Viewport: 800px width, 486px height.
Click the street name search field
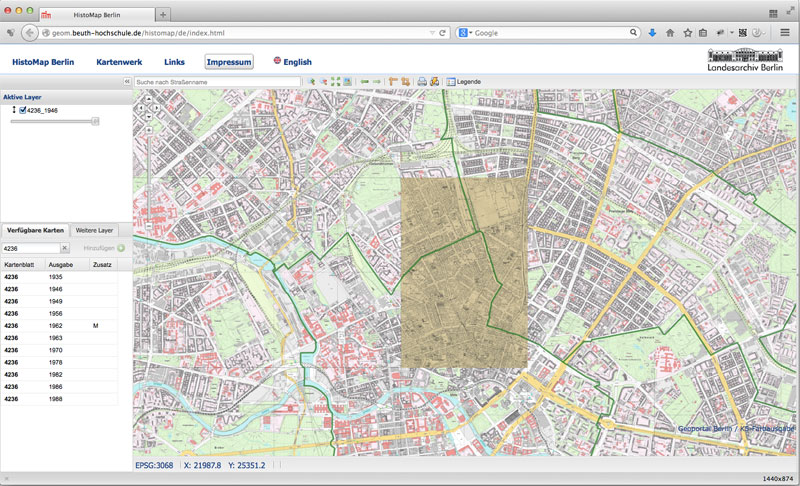pyautogui.click(x=216, y=82)
